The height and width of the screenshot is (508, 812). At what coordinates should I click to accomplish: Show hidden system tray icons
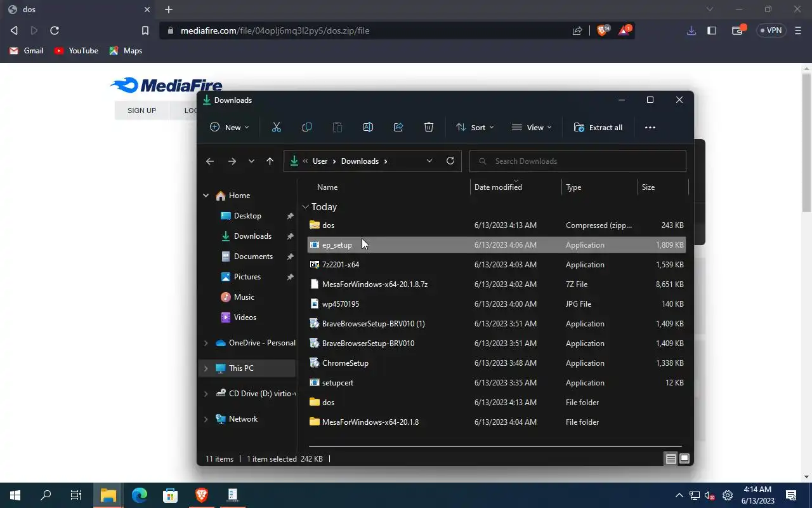point(679,495)
